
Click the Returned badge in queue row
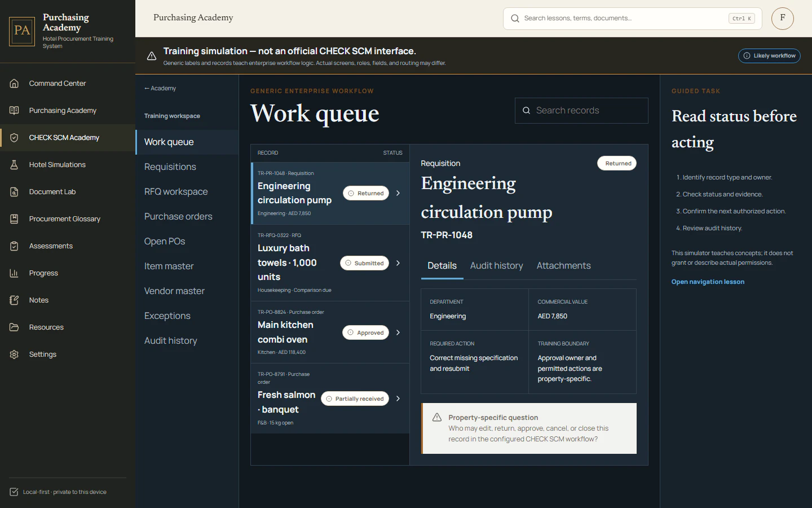click(x=366, y=193)
